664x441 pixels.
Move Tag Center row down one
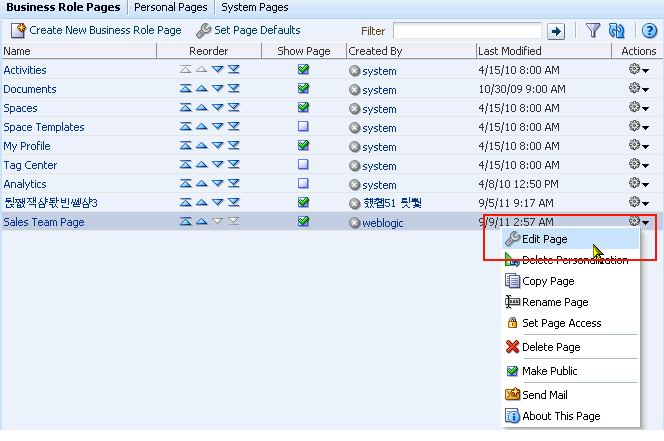(217, 165)
